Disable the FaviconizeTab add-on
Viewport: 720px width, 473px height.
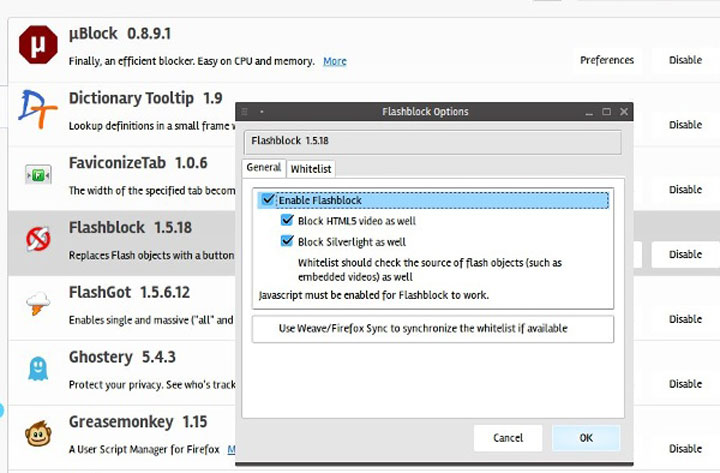(685, 190)
